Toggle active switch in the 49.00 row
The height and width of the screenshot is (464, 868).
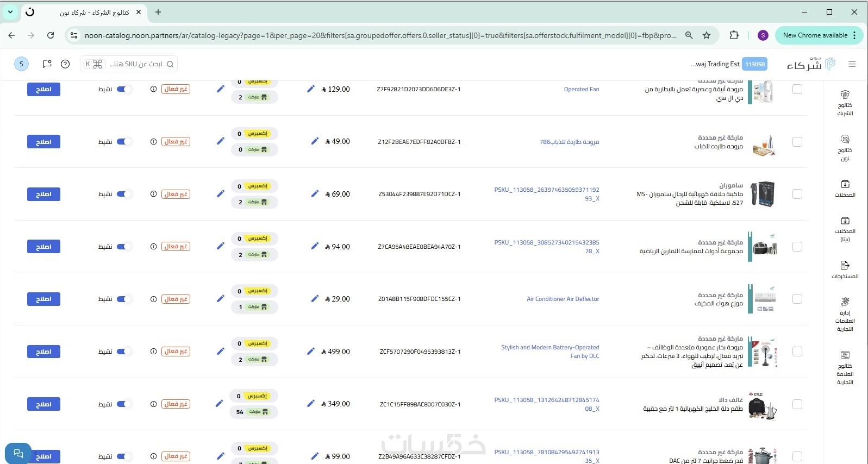(x=124, y=142)
